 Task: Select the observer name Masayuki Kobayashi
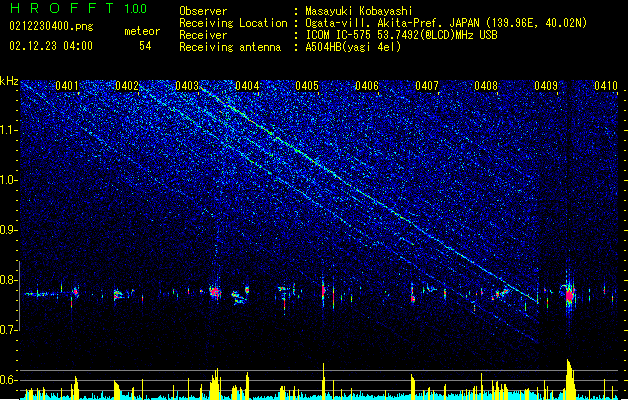pos(359,11)
